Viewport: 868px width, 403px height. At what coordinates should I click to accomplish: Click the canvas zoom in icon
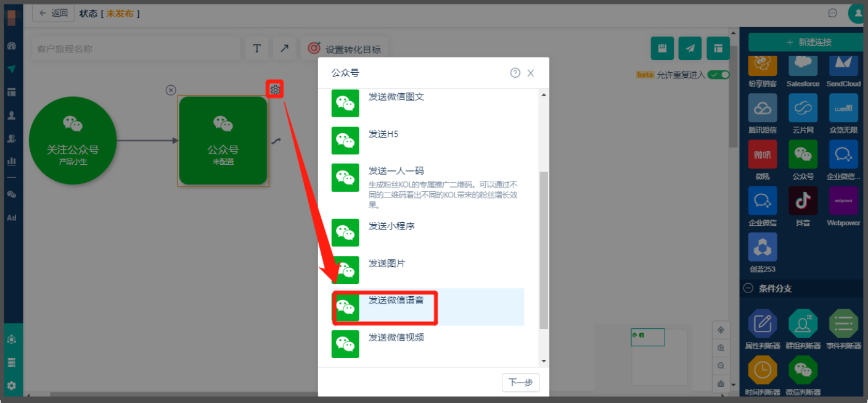721,348
